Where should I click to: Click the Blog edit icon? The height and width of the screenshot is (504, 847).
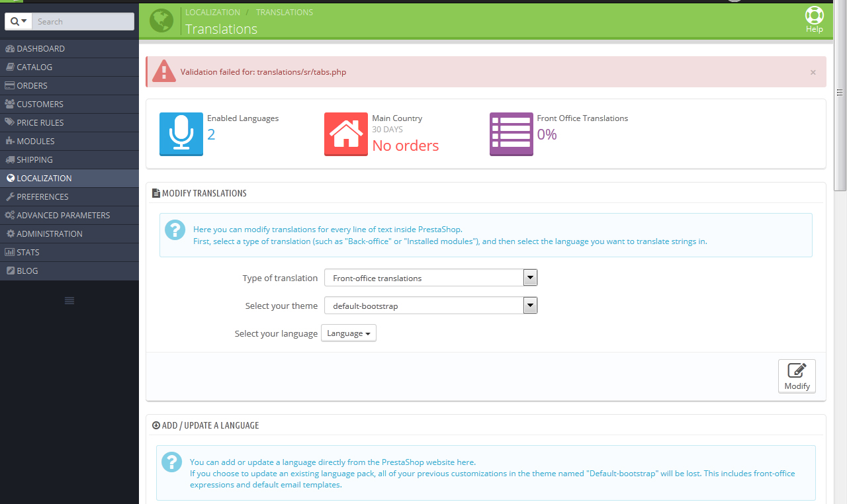[x=10, y=271]
